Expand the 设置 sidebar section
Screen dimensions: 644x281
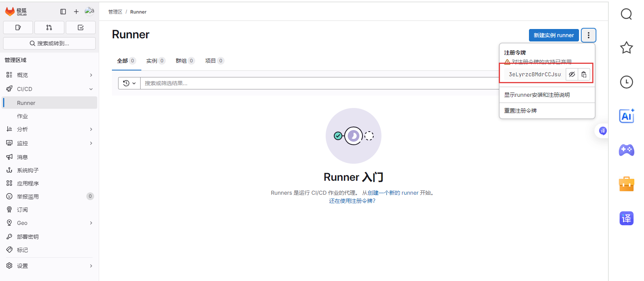coord(49,266)
